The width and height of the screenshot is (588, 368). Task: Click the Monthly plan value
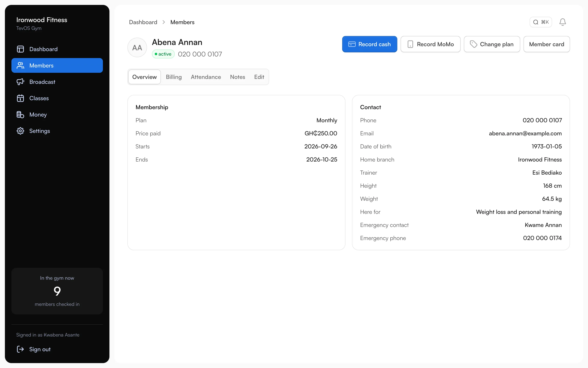point(327,120)
